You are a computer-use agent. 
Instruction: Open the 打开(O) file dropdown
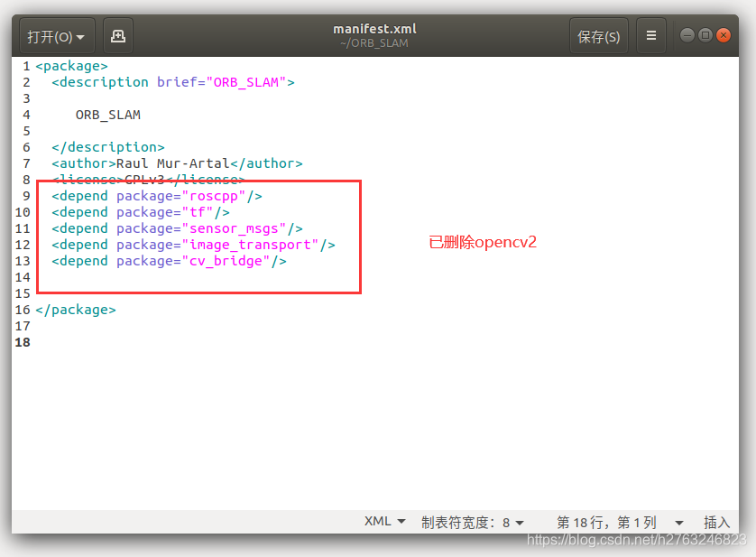[57, 36]
